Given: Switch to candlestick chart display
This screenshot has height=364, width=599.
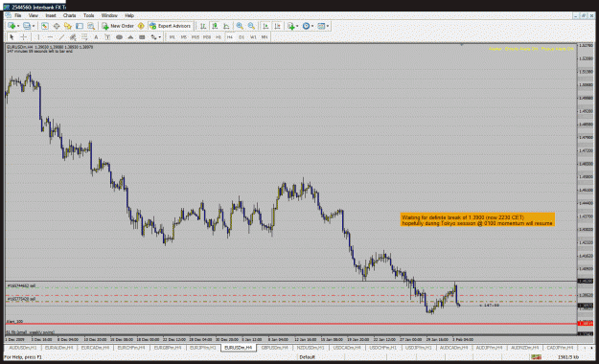Looking at the screenshot, I should coord(215,26).
